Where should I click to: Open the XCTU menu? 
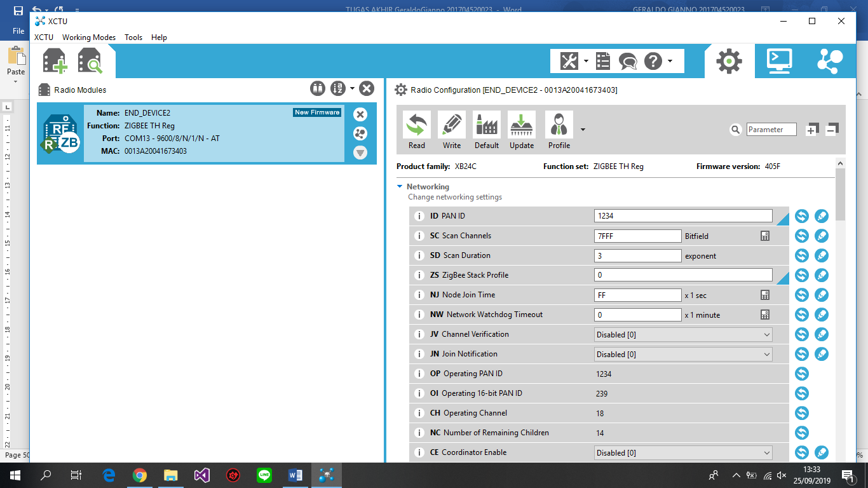pyautogui.click(x=44, y=37)
